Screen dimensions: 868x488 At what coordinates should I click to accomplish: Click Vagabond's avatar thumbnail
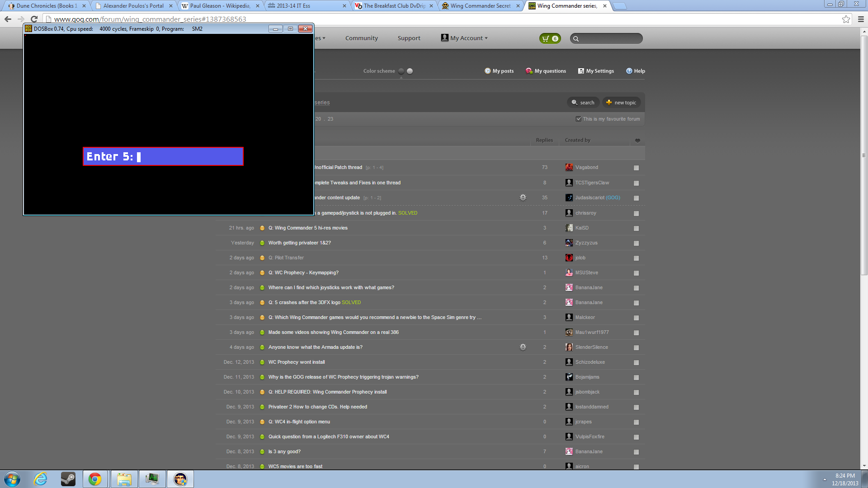569,167
